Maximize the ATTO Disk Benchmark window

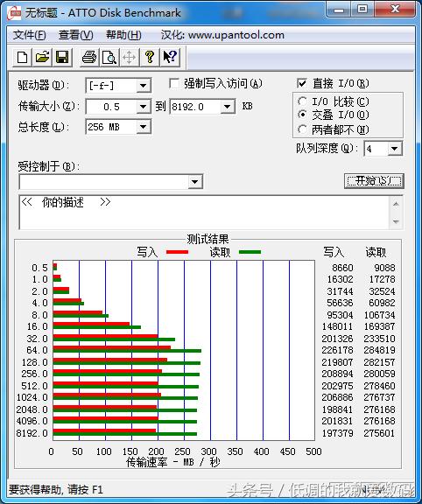pyautogui.click(x=362, y=10)
